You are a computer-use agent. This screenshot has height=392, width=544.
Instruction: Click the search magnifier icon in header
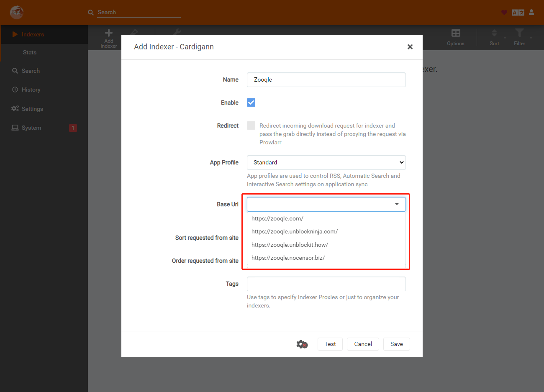pyautogui.click(x=91, y=13)
